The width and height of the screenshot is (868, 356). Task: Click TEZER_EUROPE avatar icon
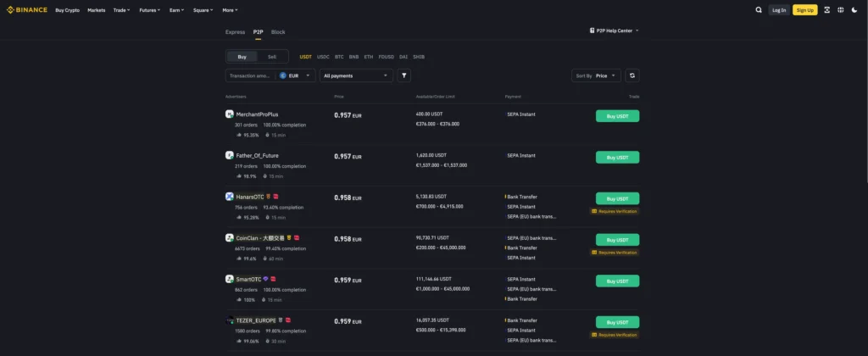tap(229, 320)
